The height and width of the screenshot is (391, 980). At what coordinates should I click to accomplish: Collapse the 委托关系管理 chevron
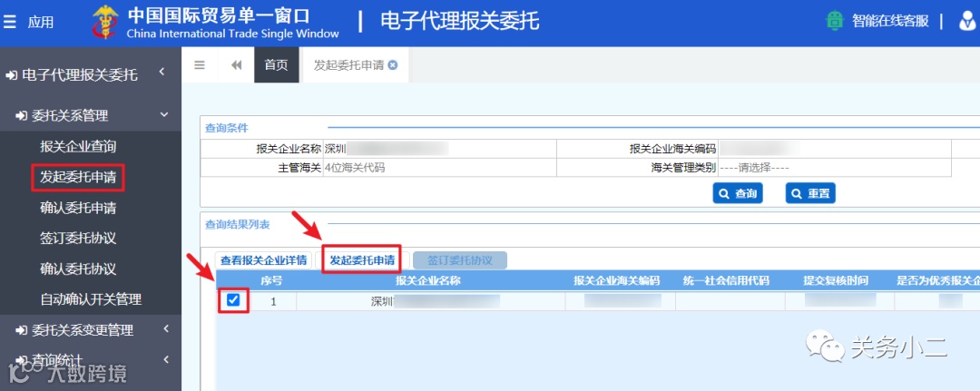coord(164,114)
